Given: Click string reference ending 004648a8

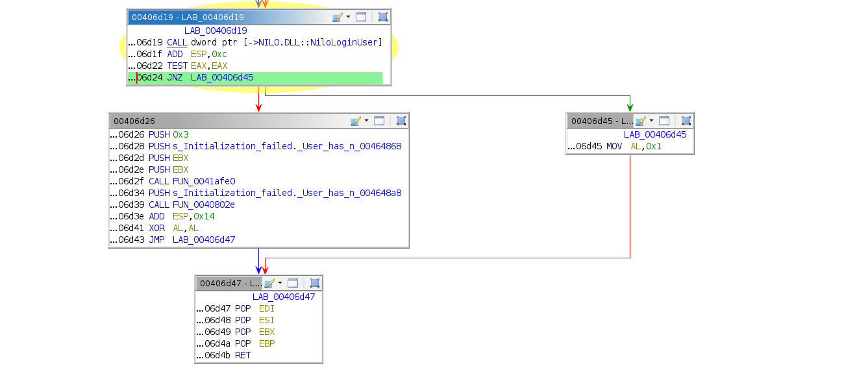Looking at the screenshot, I should 287,193.
